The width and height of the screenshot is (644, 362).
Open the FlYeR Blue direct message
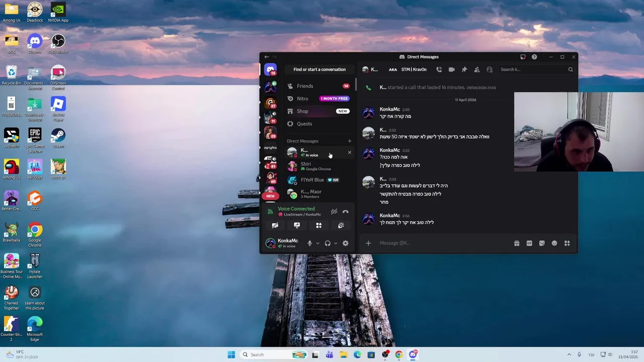point(319,180)
